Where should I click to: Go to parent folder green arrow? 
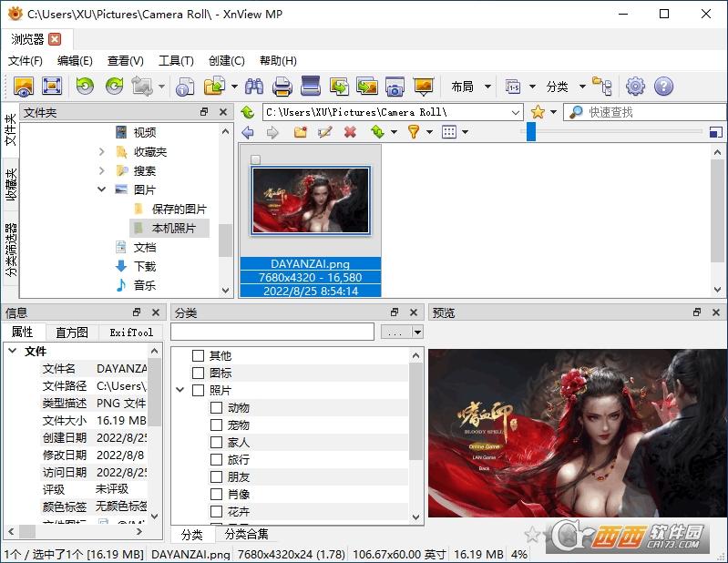pos(248,112)
